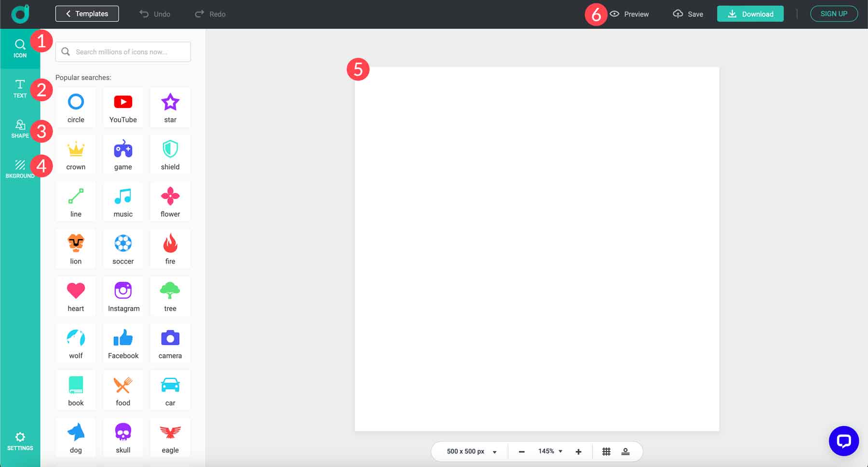Open the SETTINGS panel

click(20, 441)
